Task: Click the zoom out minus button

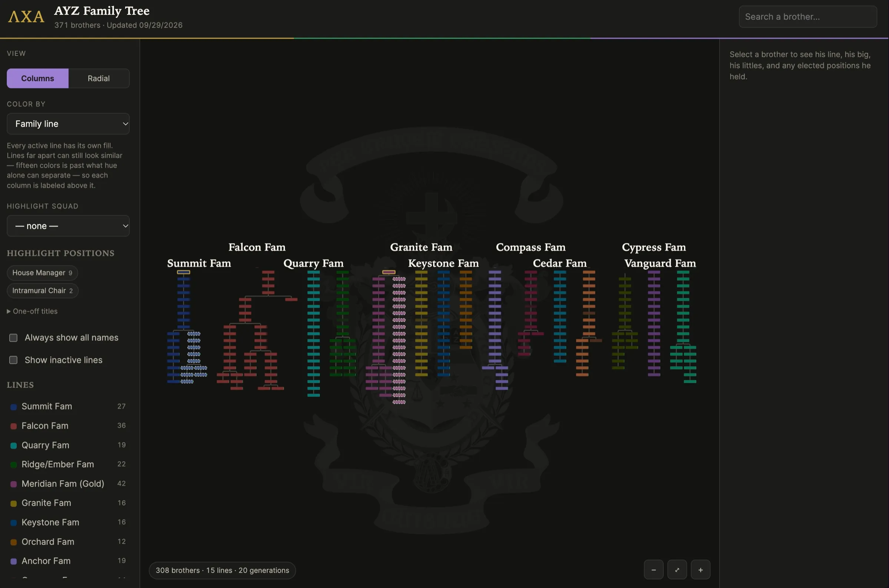Action: pyautogui.click(x=653, y=569)
